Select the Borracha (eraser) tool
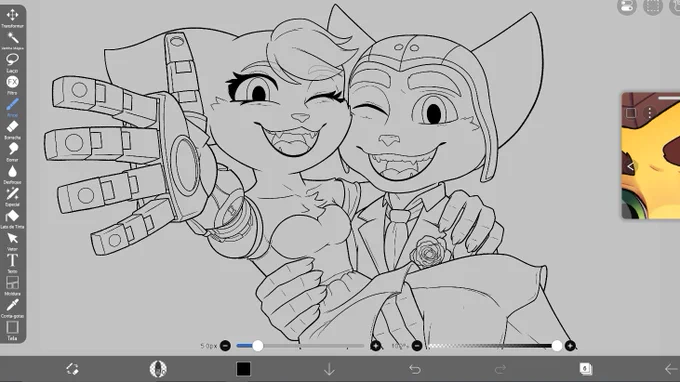 [12, 129]
